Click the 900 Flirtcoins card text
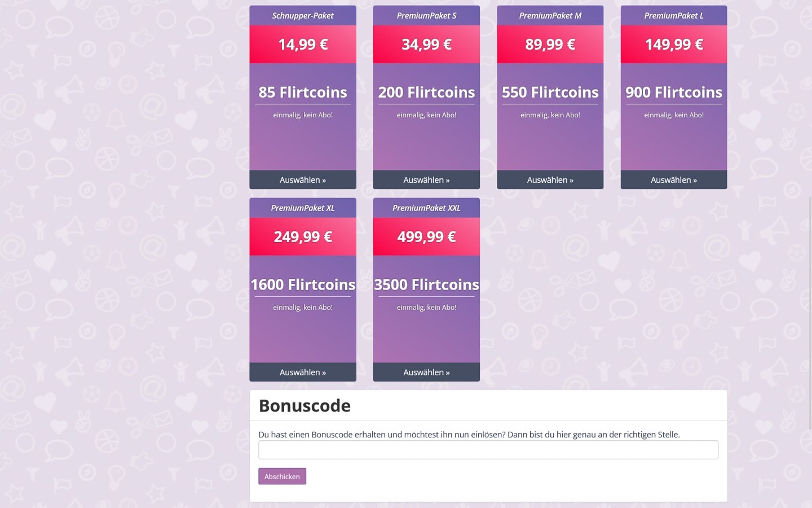Image resolution: width=812 pixels, height=508 pixels. pos(674,92)
